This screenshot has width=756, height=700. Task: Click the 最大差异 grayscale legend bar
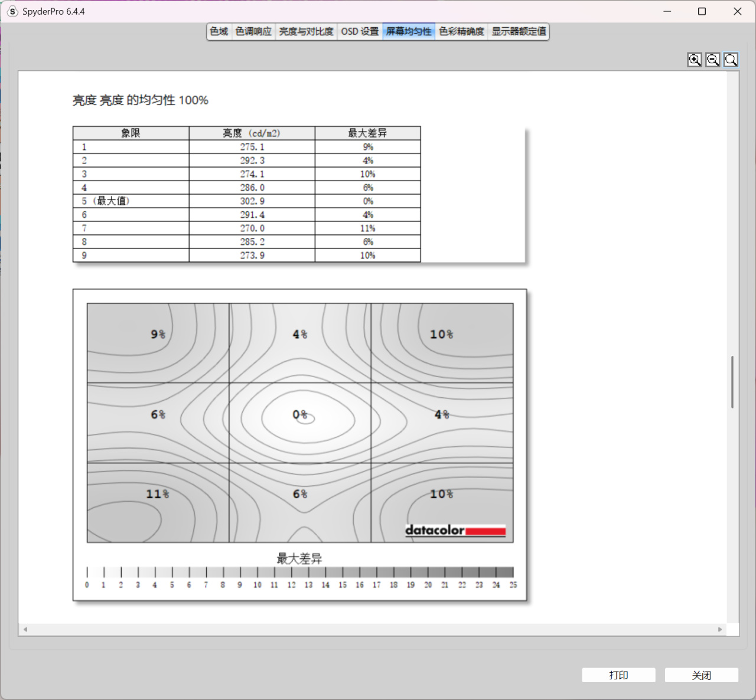point(300,572)
